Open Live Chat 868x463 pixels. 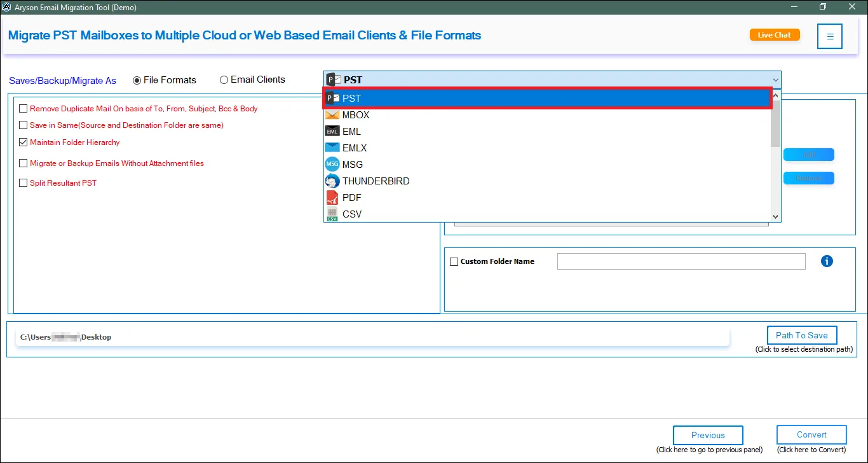tap(775, 35)
